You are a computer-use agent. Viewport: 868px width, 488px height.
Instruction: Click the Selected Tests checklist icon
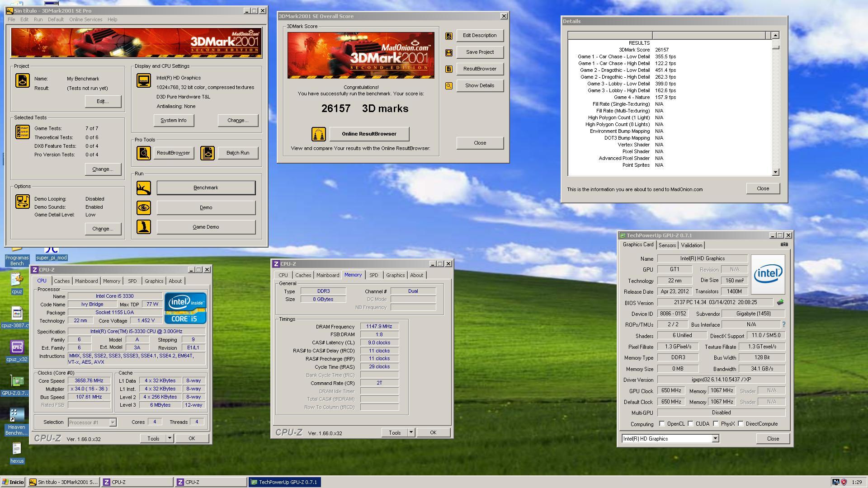[23, 132]
